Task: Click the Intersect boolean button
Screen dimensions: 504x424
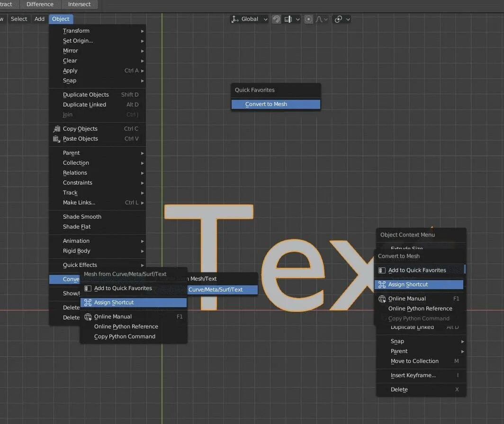Action: click(x=79, y=4)
